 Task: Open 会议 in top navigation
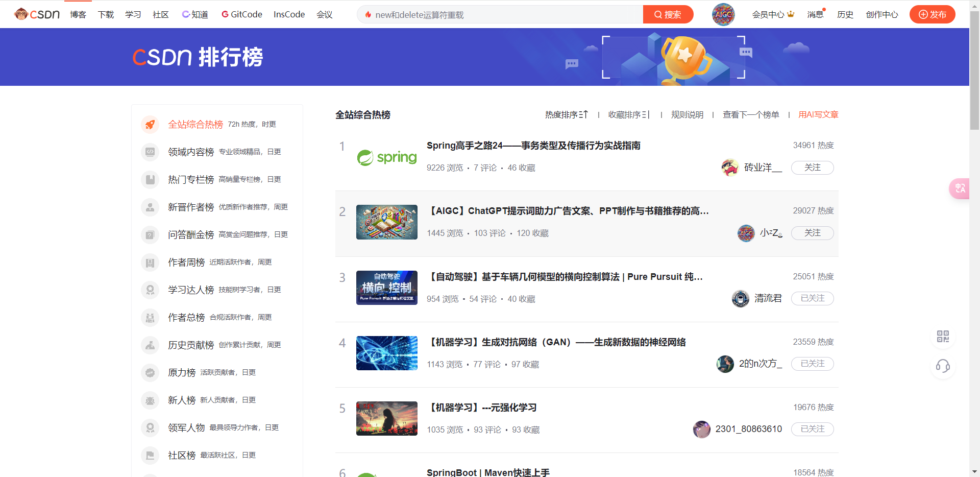click(325, 14)
